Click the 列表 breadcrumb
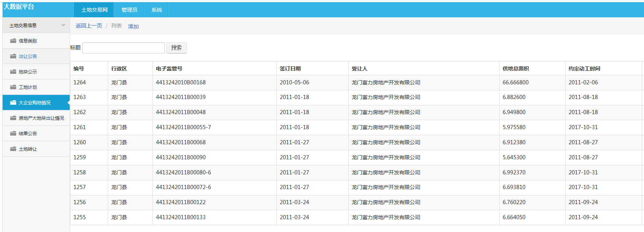 [x=116, y=26]
